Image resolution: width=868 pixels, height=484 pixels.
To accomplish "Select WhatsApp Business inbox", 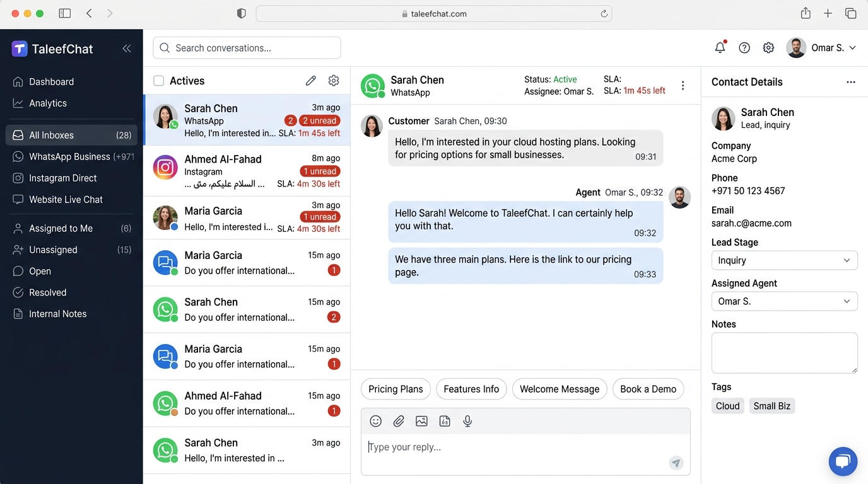I will coord(74,156).
